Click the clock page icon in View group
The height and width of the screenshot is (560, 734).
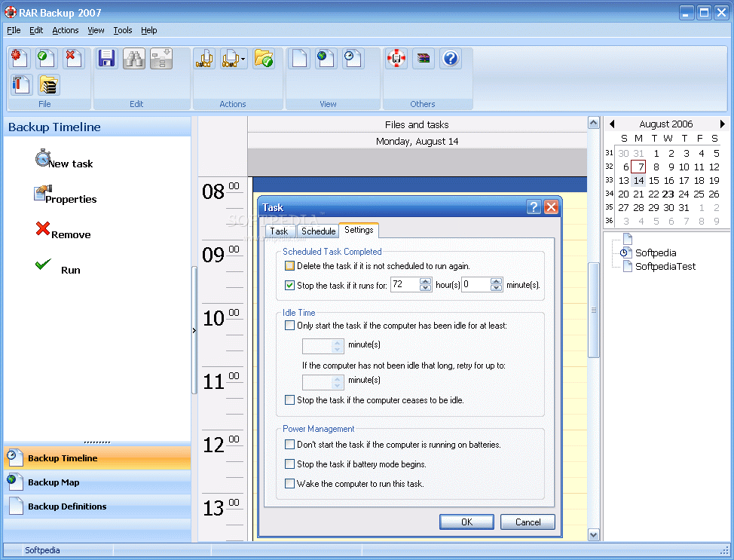click(x=352, y=59)
